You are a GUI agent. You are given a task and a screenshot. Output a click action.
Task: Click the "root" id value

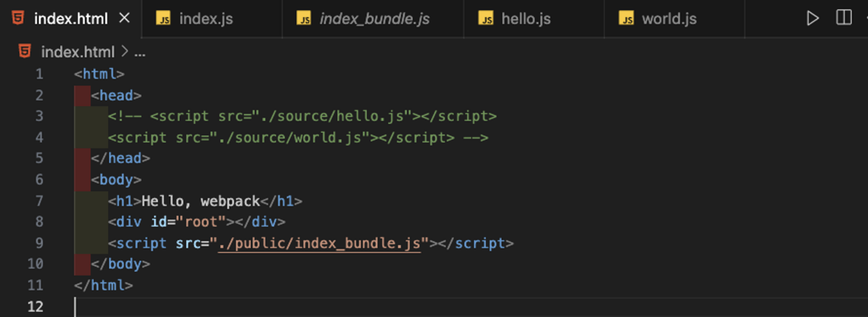tap(201, 222)
